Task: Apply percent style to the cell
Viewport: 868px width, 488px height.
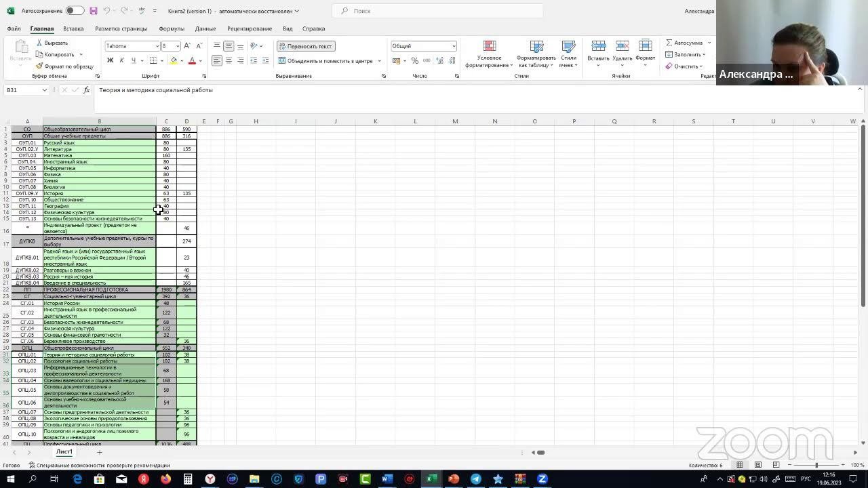Action: 414,60
